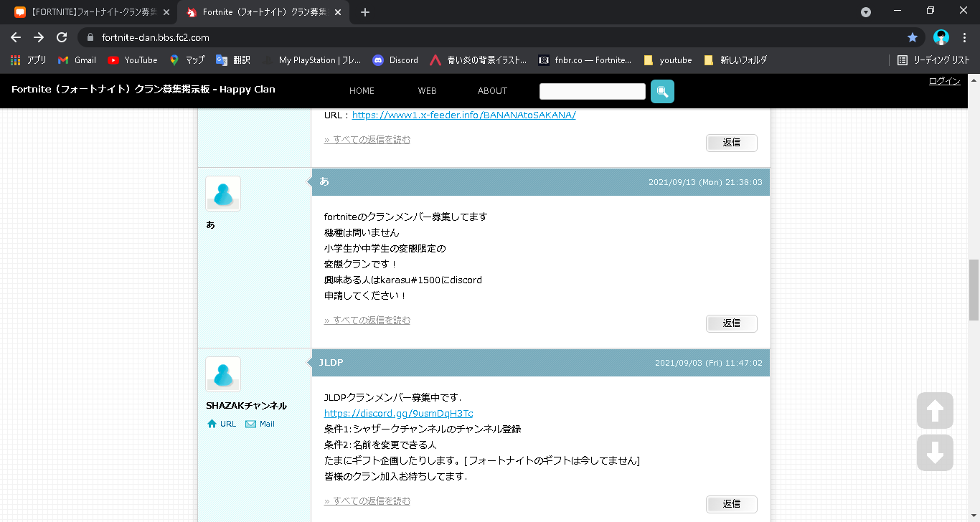Open new tab with plus button
Viewport: 980px width, 522px height.
point(365,12)
